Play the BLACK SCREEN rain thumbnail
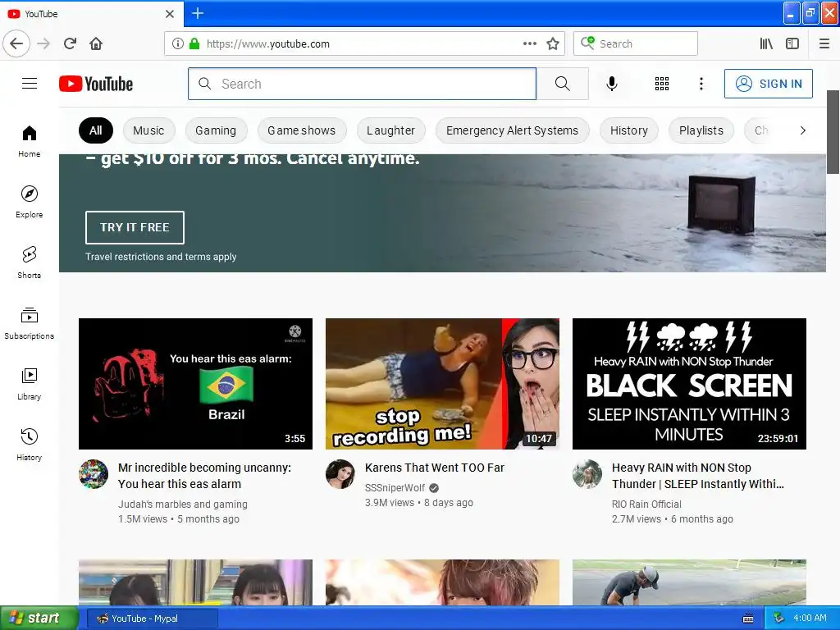Screen dimensions: 840x630 click(x=689, y=384)
